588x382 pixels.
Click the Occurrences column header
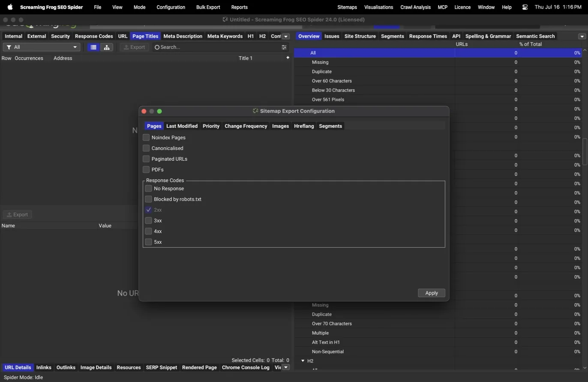click(x=29, y=58)
